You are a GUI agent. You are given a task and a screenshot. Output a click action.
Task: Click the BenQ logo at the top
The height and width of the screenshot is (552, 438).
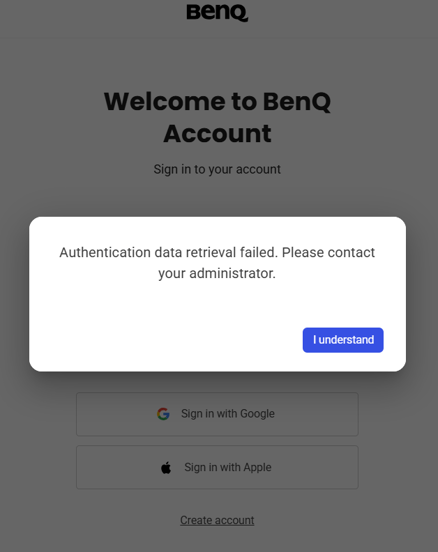click(x=217, y=13)
